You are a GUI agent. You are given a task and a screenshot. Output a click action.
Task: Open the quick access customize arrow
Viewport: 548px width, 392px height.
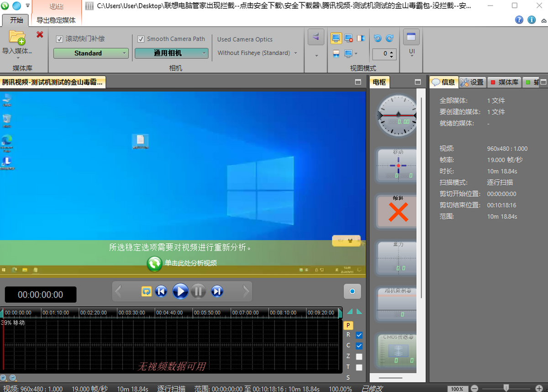coord(27,6)
